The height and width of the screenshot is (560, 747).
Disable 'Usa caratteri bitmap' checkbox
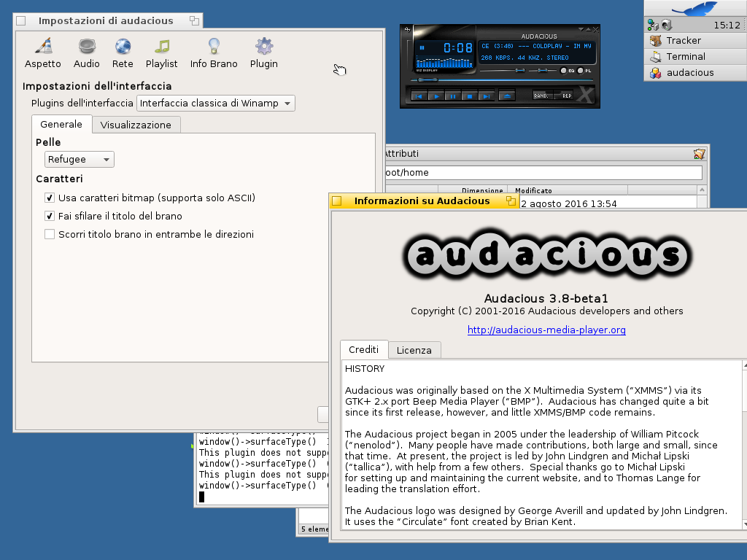[x=50, y=198]
